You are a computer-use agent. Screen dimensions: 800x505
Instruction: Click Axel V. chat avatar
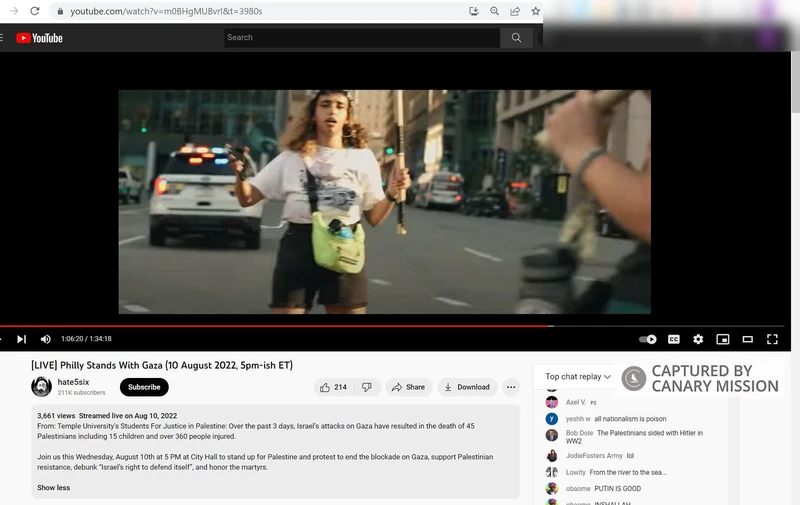(552, 402)
